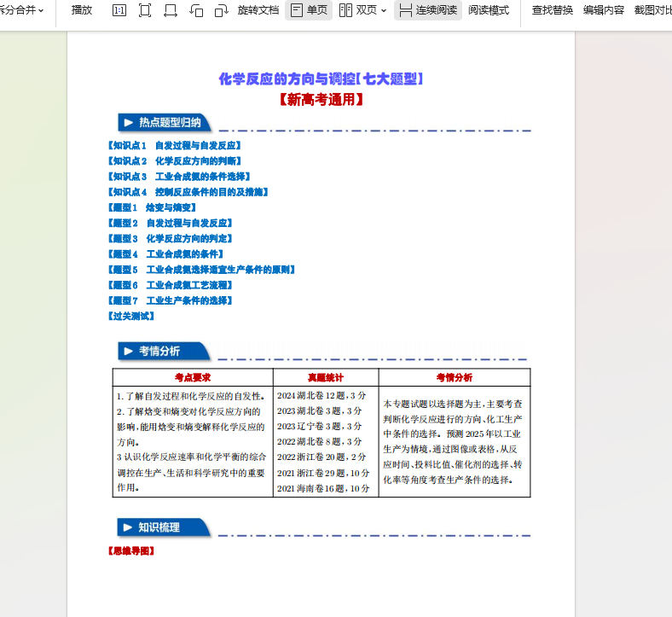Click the Play (播放) button
Viewport: 672px width, 617px height.
[x=81, y=10]
